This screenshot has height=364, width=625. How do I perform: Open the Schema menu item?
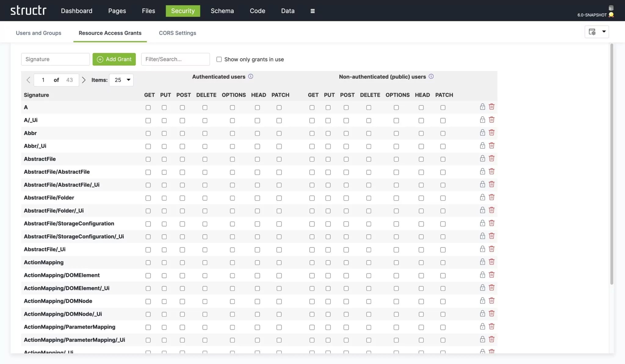click(222, 11)
